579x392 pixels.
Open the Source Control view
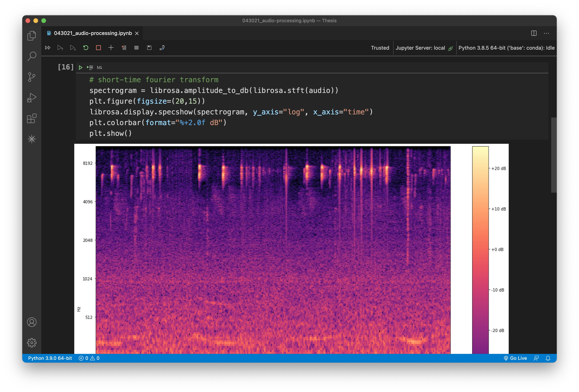tap(32, 77)
